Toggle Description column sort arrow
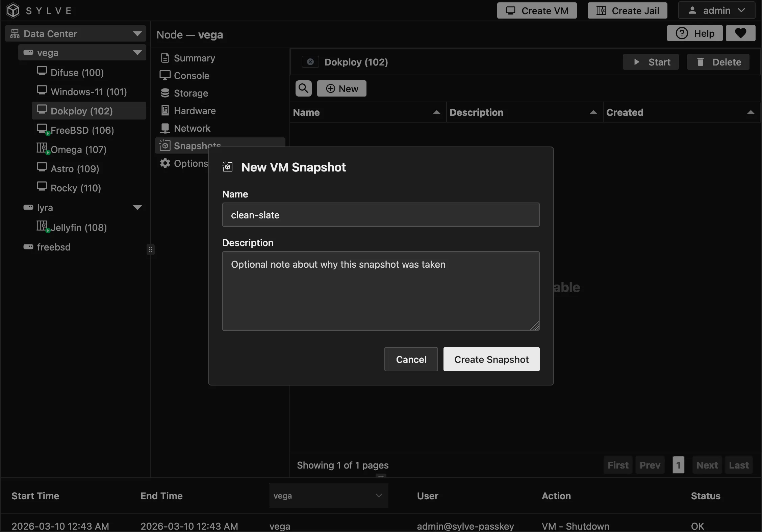Image resolution: width=762 pixels, height=532 pixels. pyautogui.click(x=593, y=112)
